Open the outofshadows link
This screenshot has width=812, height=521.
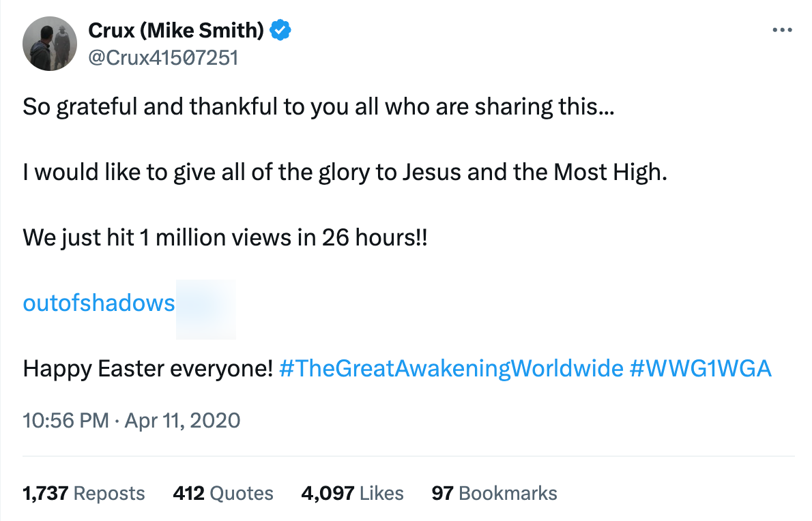[x=98, y=302]
